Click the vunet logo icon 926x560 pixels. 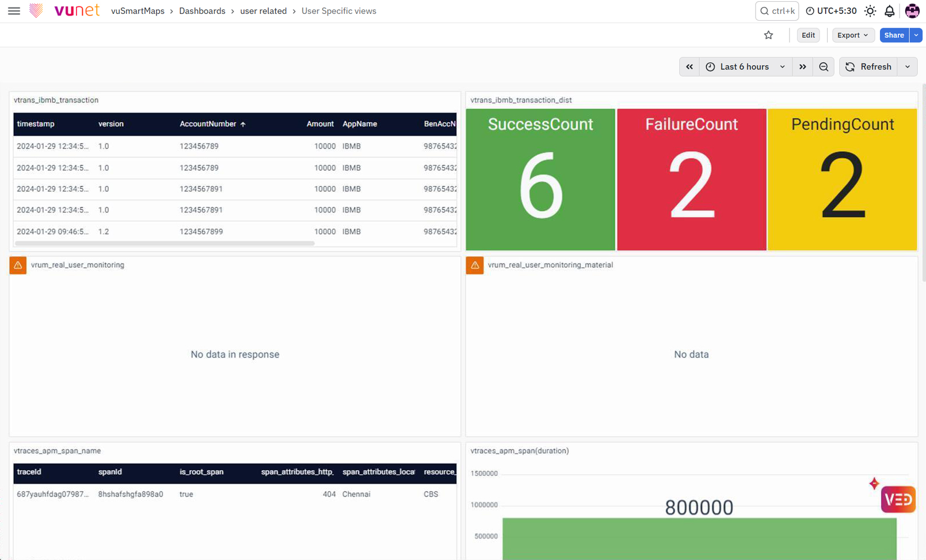point(36,10)
